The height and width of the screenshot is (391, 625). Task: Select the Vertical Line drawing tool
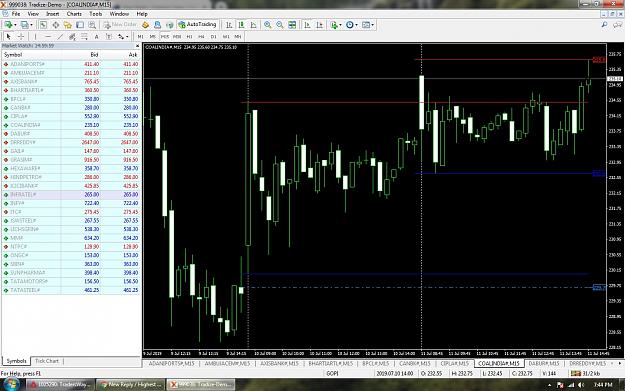point(35,37)
